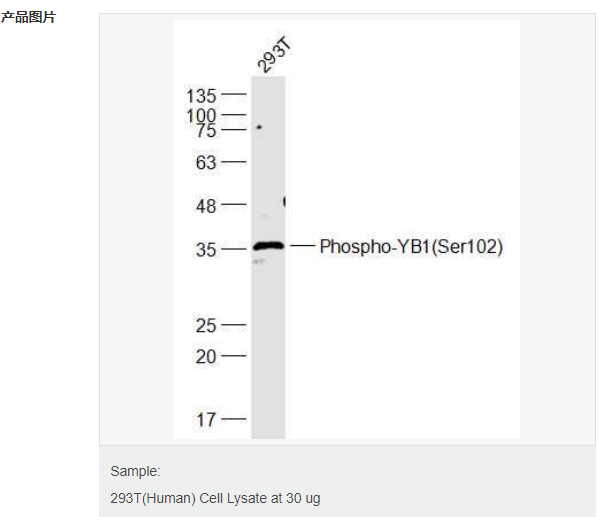599x517 pixels.
Task: Click the 25 kDa marker label
Action: point(206,326)
